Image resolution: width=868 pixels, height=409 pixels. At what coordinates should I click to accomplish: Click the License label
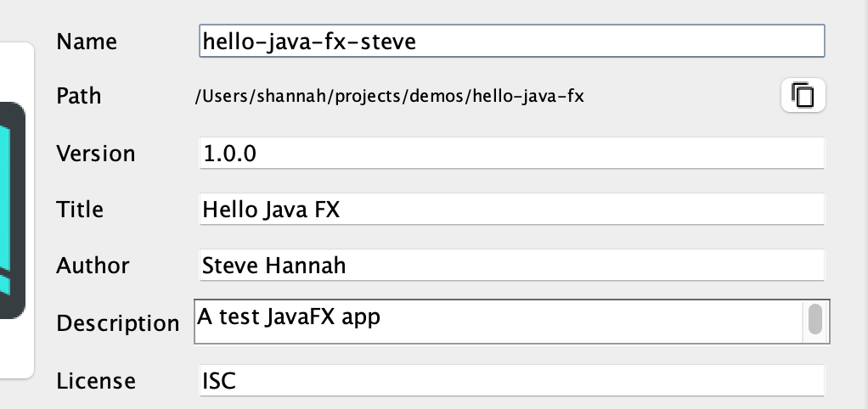click(96, 381)
